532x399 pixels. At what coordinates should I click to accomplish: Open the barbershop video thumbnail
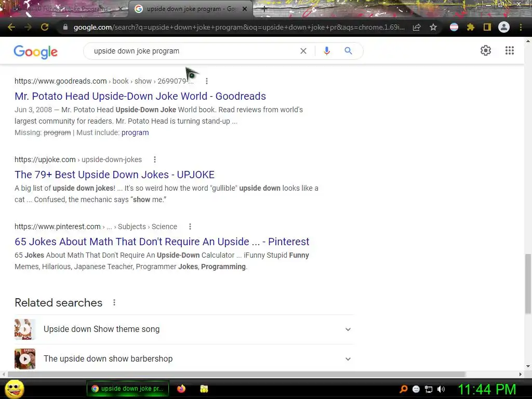[25, 358]
